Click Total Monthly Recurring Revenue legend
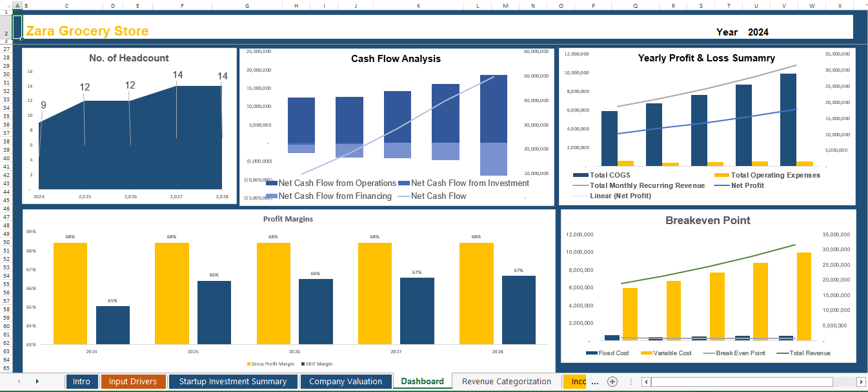The width and height of the screenshot is (868, 392). coord(638,185)
